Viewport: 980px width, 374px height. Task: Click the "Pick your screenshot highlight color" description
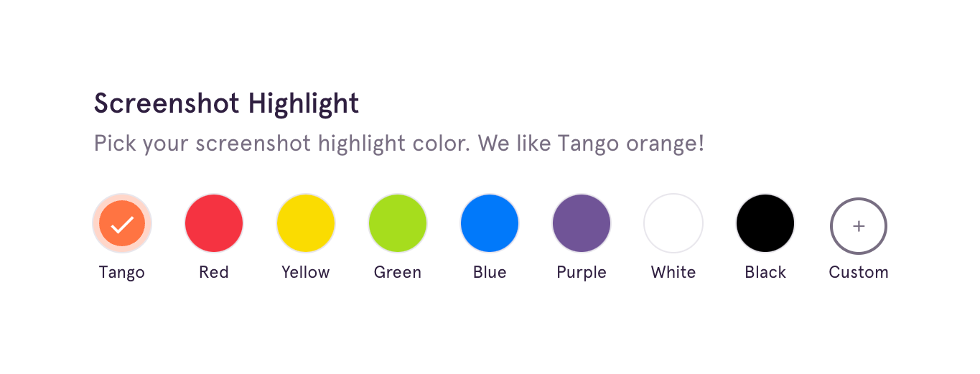click(x=398, y=144)
